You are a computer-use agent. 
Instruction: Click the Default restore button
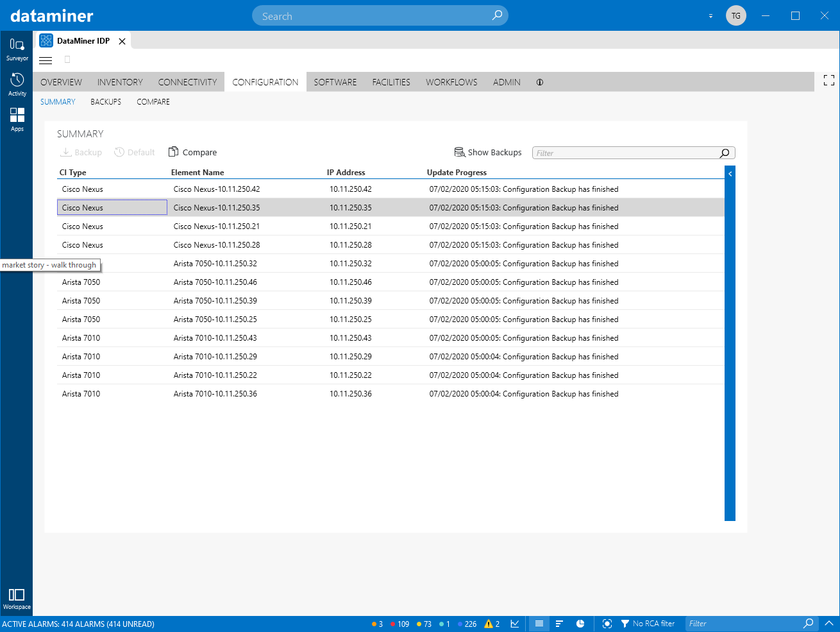coord(135,152)
